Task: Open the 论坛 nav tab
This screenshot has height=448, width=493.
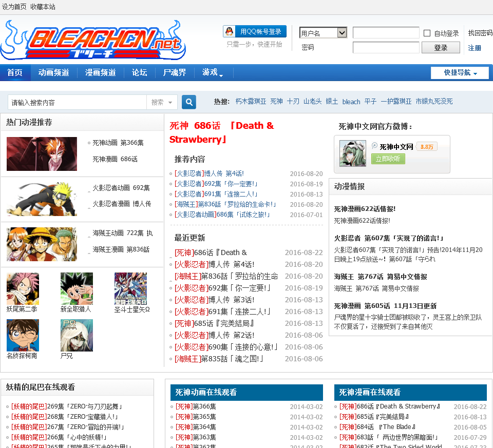Action: click(x=140, y=72)
